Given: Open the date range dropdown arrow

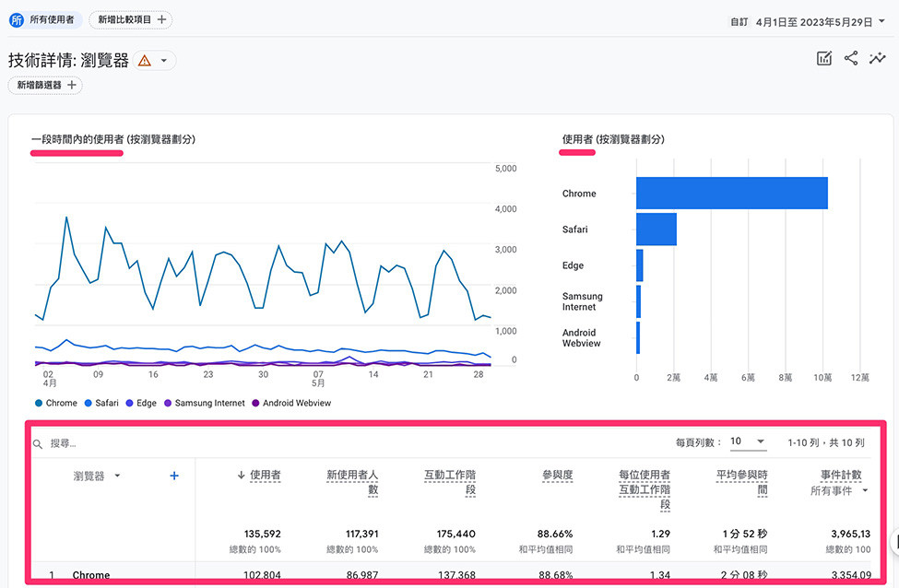Looking at the screenshot, I should (881, 21).
